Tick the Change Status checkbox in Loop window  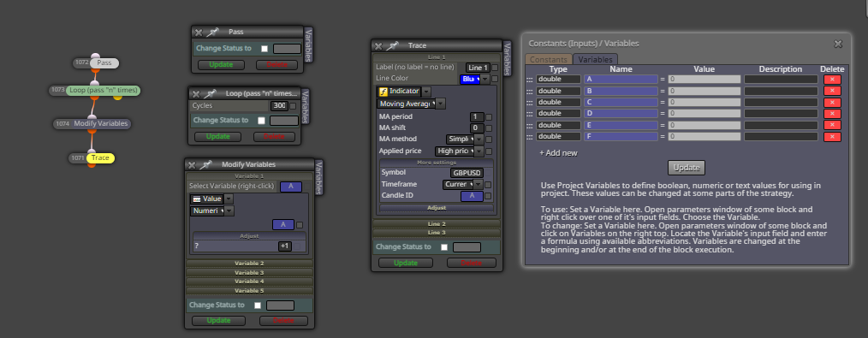(261, 121)
